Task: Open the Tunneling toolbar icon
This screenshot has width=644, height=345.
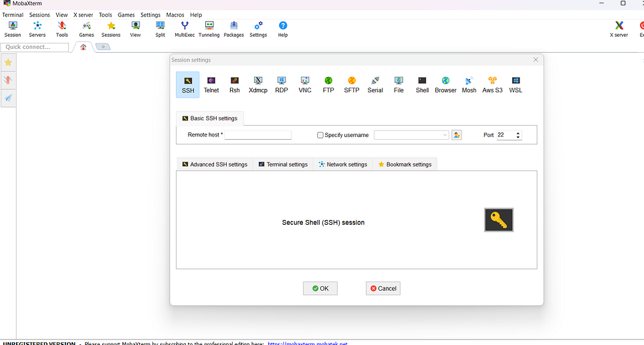Action: pyautogui.click(x=209, y=29)
